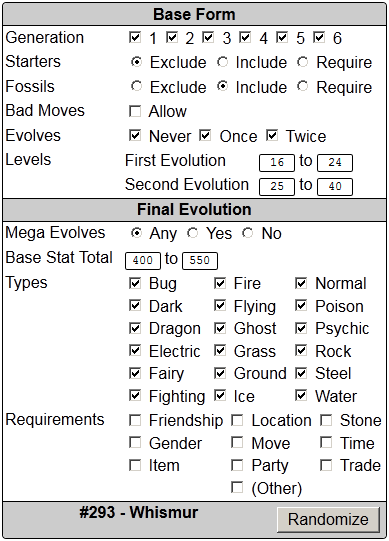Tick the Stone requirement checkbox
The image size is (389, 541).
tap(326, 420)
